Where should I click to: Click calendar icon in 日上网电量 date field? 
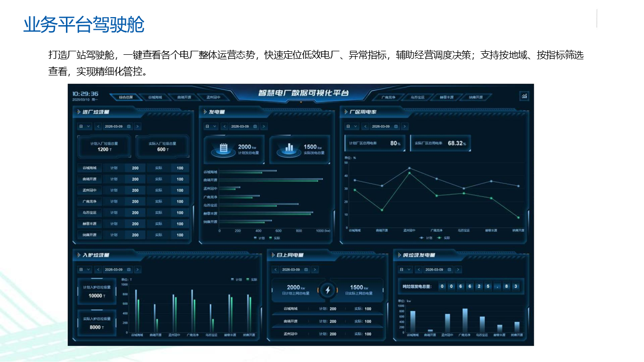pyautogui.click(x=306, y=270)
